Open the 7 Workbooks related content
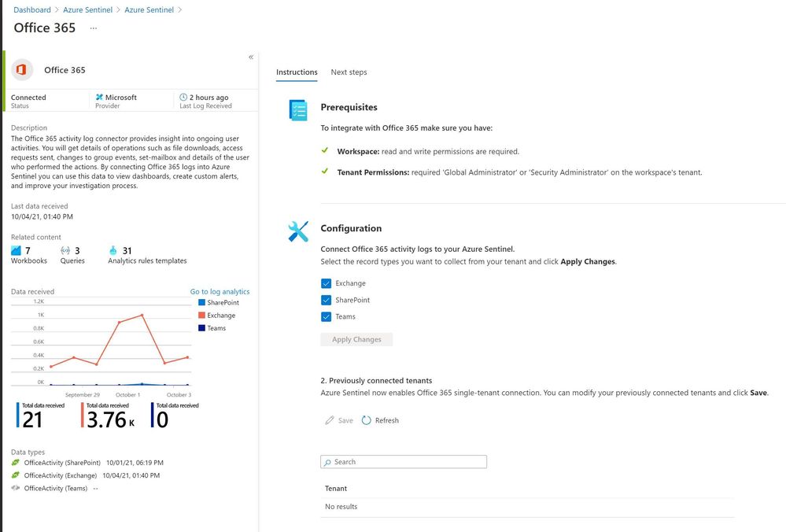Image resolution: width=786 pixels, height=532 pixels. tap(29, 255)
